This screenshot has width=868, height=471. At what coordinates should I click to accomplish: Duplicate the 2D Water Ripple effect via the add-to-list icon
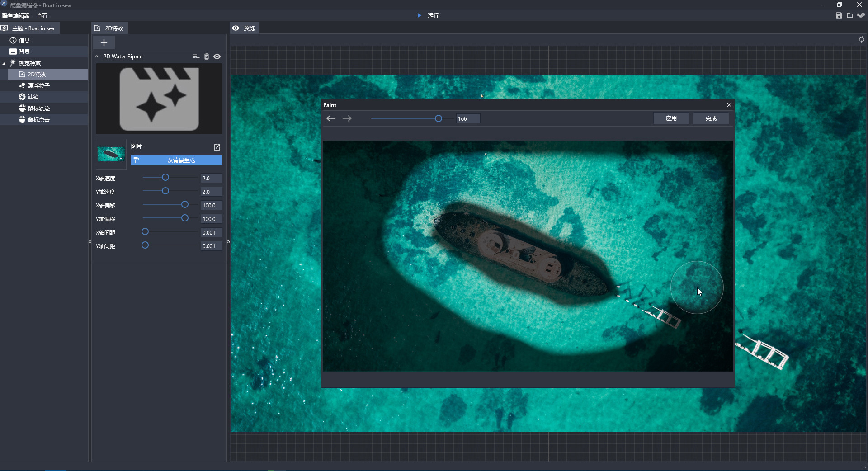tap(196, 57)
